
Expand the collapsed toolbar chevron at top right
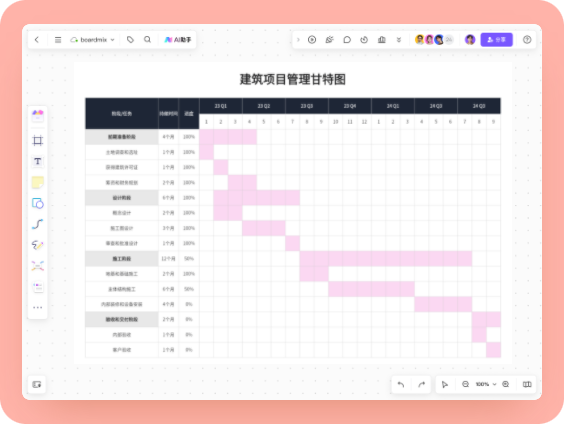[x=298, y=40]
